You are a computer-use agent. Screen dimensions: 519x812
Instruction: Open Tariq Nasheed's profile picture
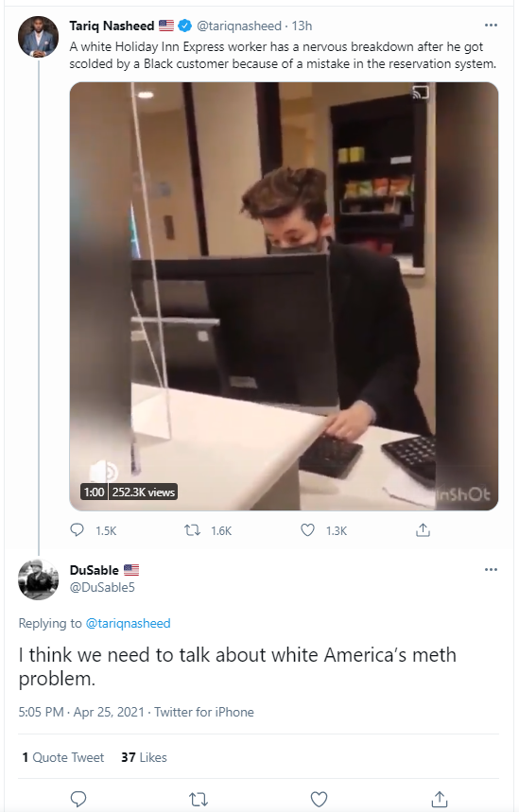coord(39,36)
